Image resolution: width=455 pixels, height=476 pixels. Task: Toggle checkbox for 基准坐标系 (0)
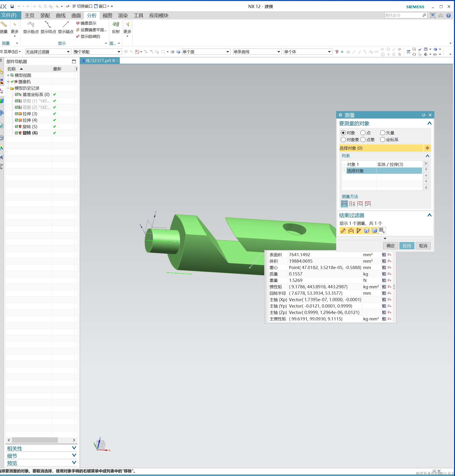point(16,94)
